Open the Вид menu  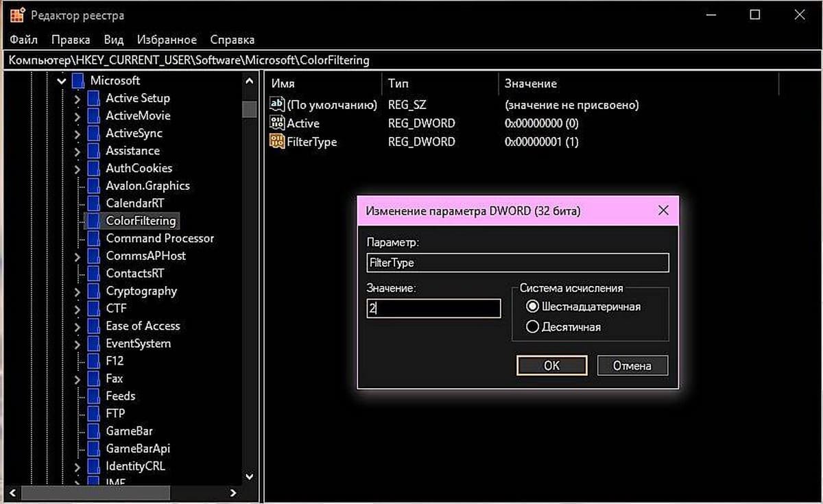pyautogui.click(x=114, y=40)
